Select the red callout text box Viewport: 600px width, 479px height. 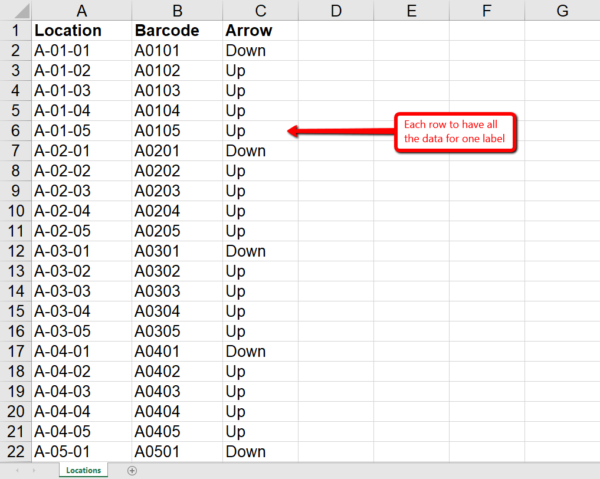pos(457,132)
